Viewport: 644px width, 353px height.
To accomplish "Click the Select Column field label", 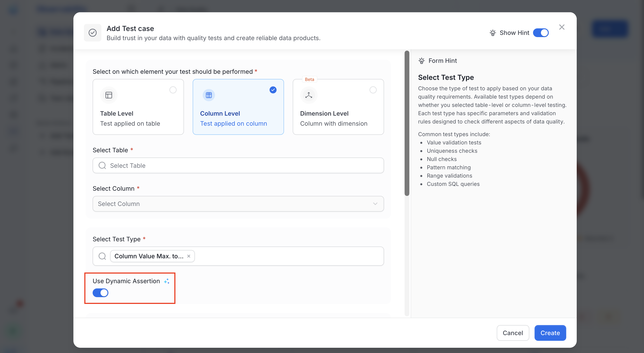I will [113, 188].
